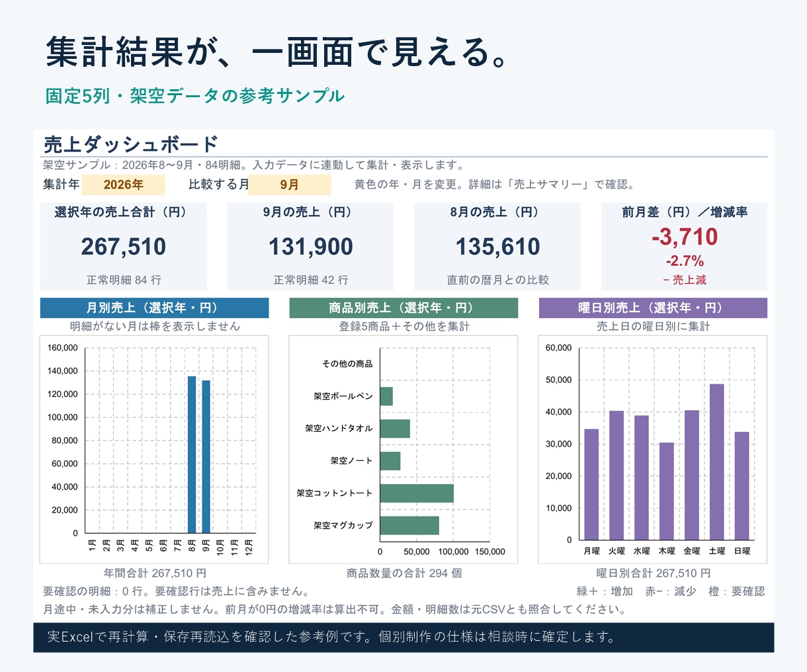Viewport: 807px width, 672px height.
Task: Click the 商品数量の合計 294 個 caption
Action: pos(403,573)
